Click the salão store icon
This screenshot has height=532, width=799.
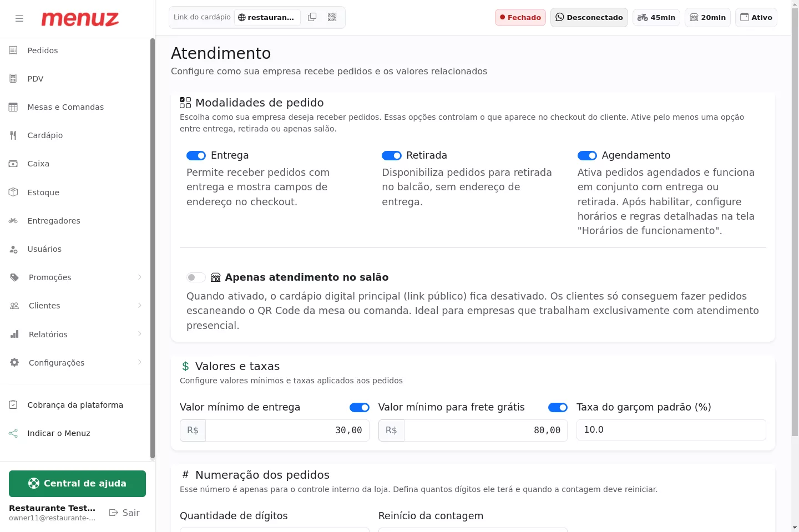coord(216,277)
